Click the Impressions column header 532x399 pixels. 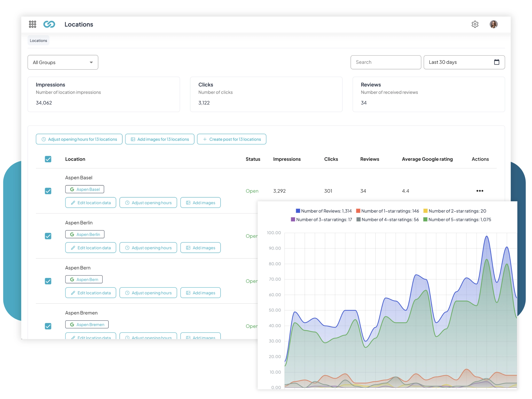click(287, 159)
